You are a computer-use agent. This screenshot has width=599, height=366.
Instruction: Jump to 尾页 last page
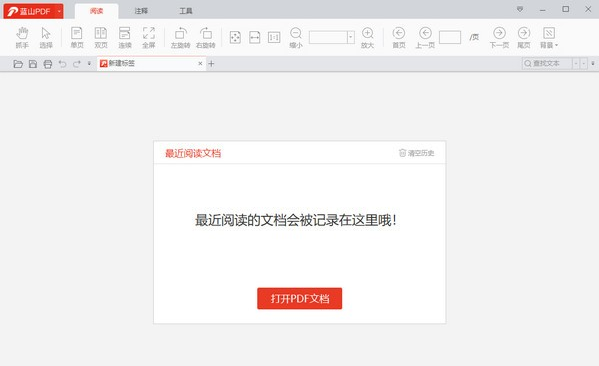[x=524, y=37]
